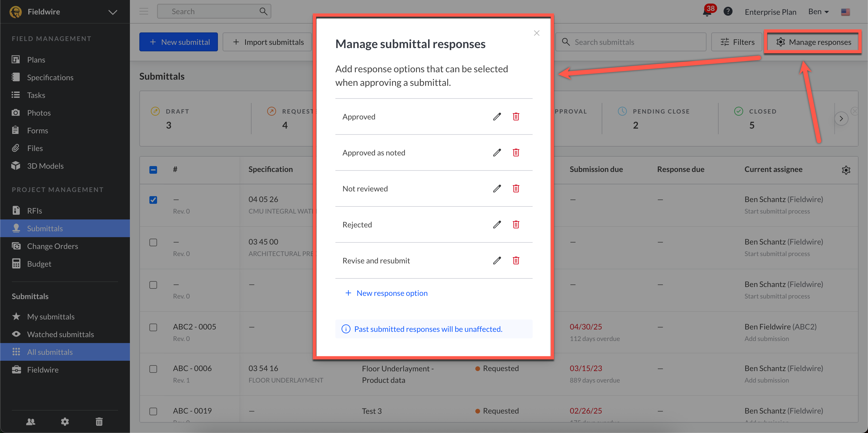Toggle the select-all header checkbox
868x433 pixels.
click(153, 170)
